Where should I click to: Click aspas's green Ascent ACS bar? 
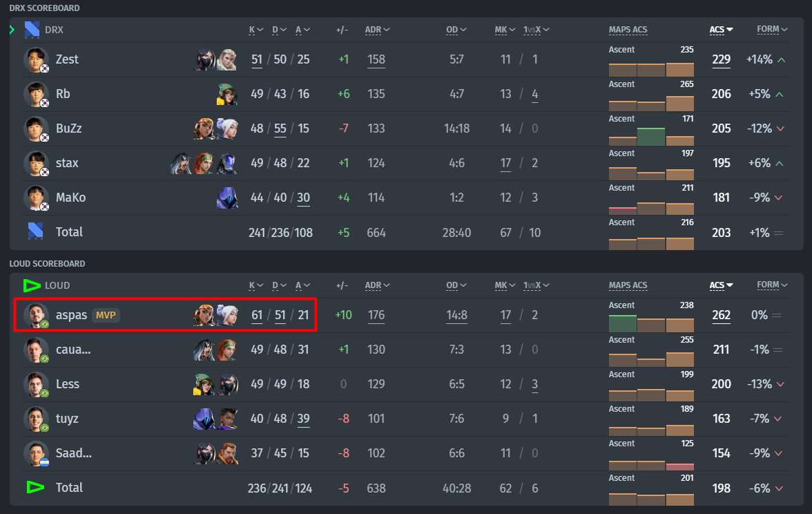point(623,323)
